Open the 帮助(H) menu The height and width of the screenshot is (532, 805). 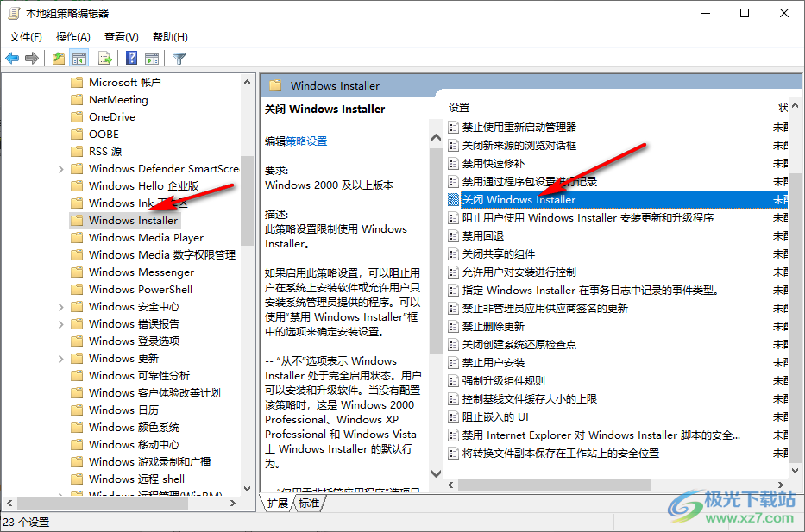[x=170, y=36]
